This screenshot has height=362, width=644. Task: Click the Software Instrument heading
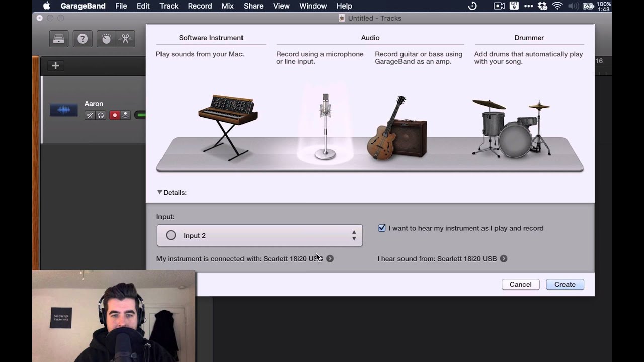click(x=211, y=38)
